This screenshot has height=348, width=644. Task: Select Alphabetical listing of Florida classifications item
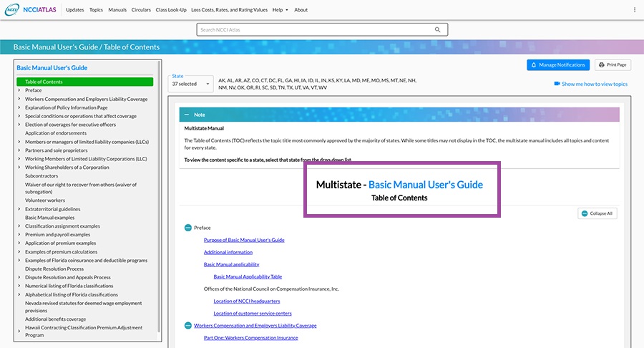72,294
